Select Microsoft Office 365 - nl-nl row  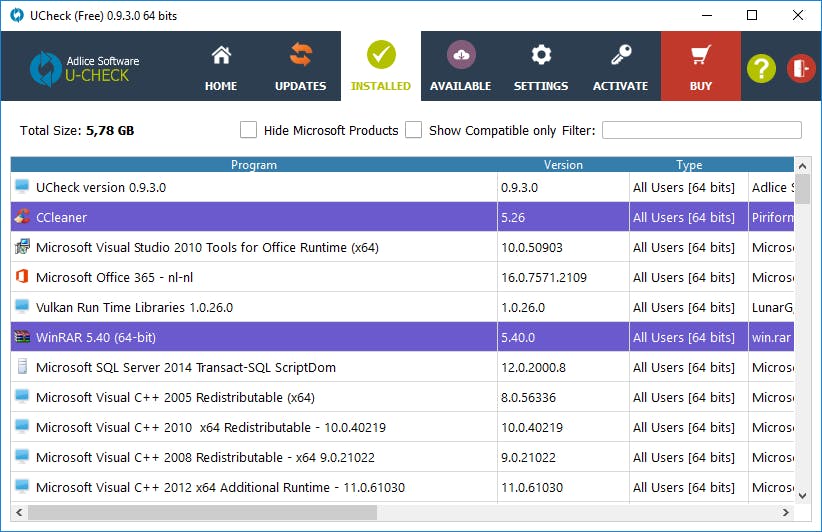tap(114, 277)
